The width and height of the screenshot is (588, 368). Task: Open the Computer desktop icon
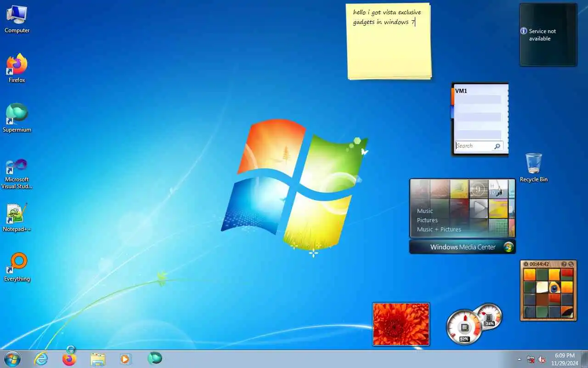(x=17, y=19)
